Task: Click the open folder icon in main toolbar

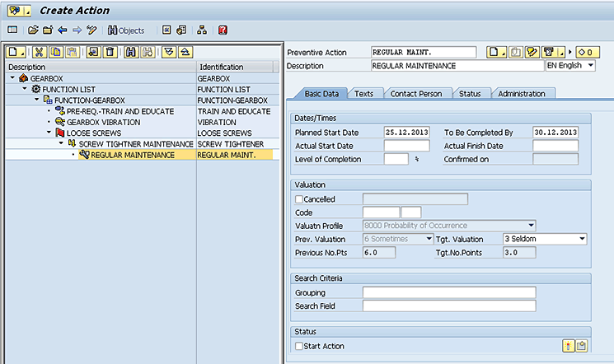Action: click(x=33, y=30)
